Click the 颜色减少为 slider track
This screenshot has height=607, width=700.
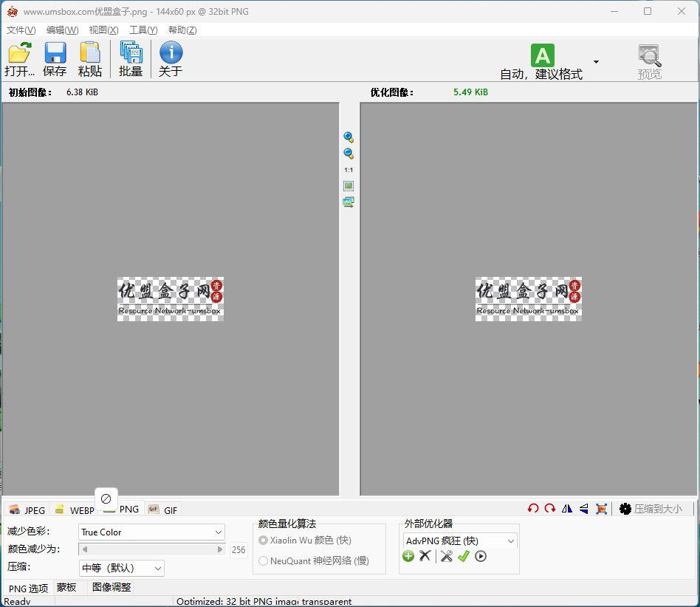pos(152,549)
